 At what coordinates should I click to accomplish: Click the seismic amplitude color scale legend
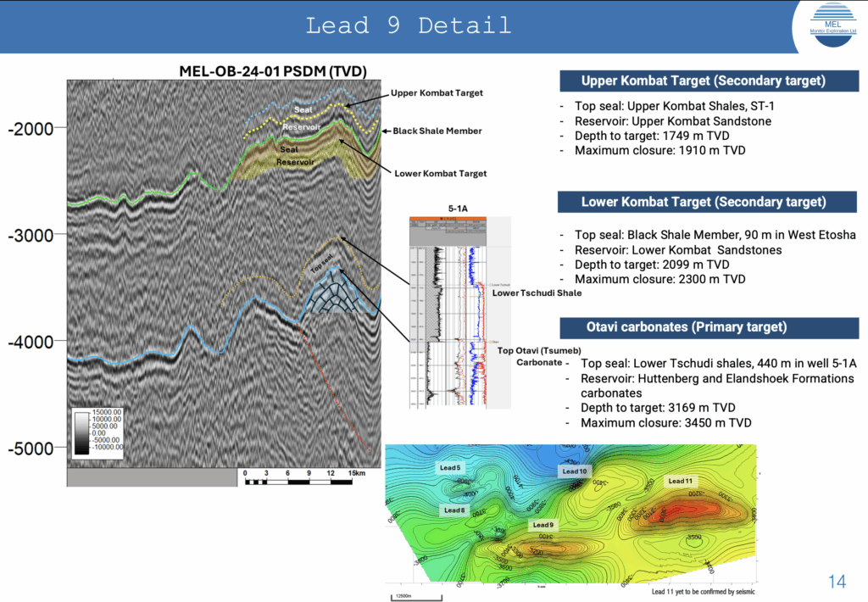coord(98,435)
